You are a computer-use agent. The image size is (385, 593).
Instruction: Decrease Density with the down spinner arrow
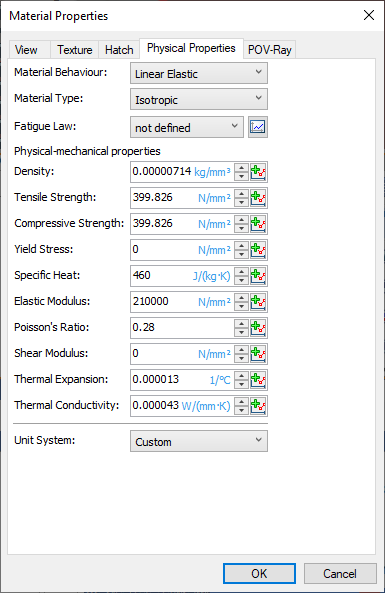(x=241, y=177)
